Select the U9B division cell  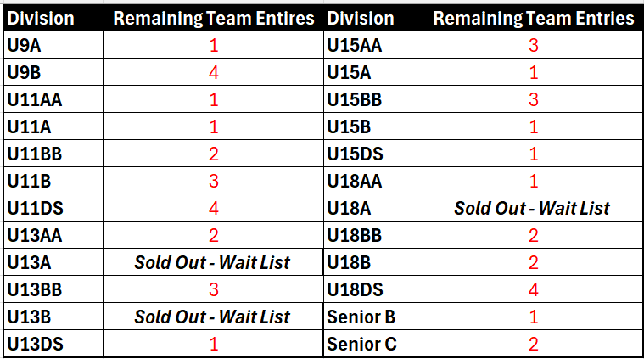point(53,73)
